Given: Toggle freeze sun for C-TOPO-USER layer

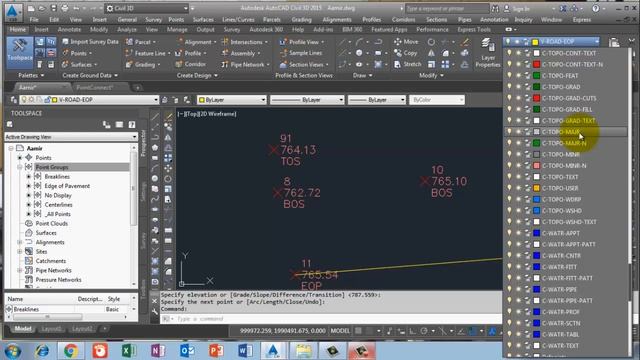Looking at the screenshot, I should pyautogui.click(x=518, y=188).
